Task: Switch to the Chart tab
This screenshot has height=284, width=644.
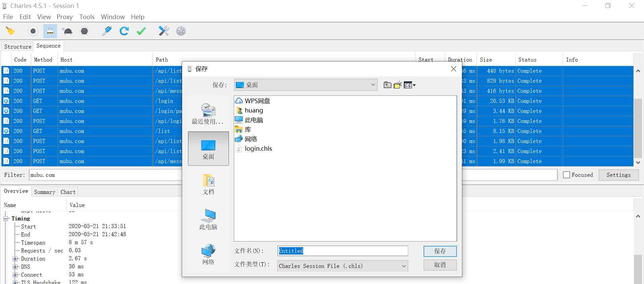Action: (68, 192)
